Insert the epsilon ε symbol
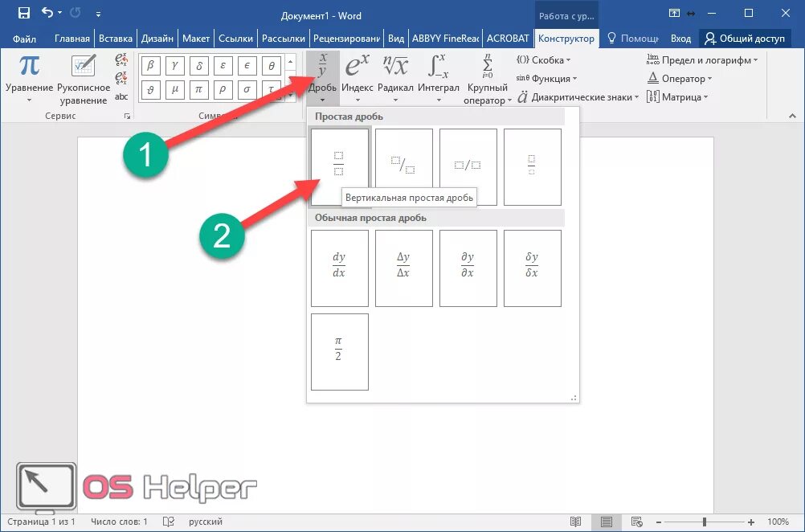Screen dimensions: 805x532 pos(223,66)
